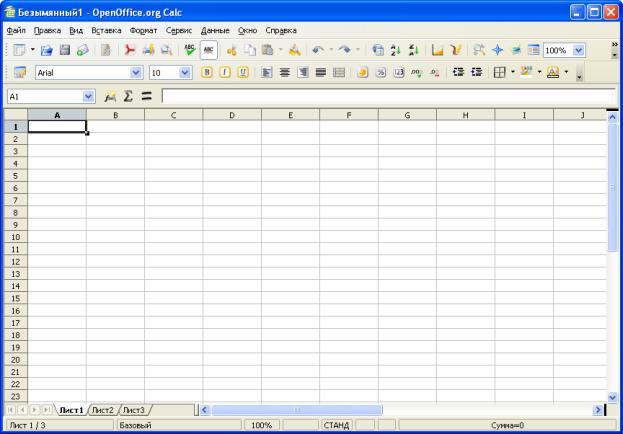Click the Cut scissors icon
This screenshot has width=623, height=434.
click(x=232, y=50)
